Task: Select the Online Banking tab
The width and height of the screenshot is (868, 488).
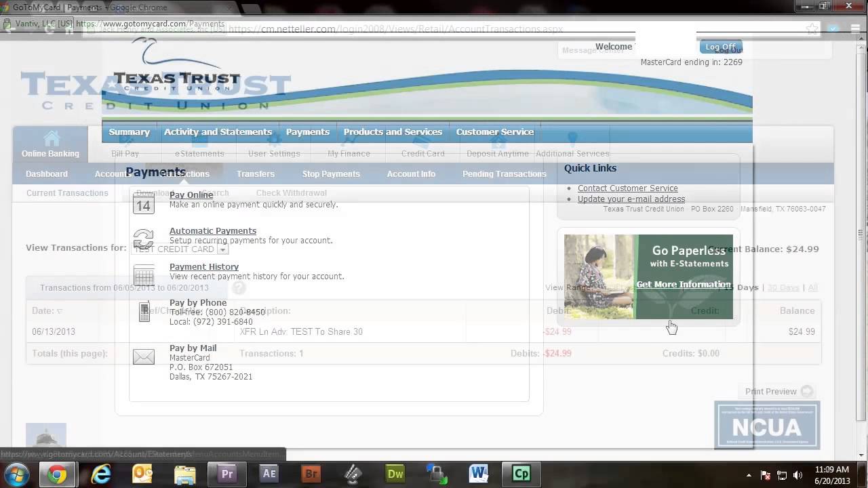Action: pyautogui.click(x=50, y=144)
